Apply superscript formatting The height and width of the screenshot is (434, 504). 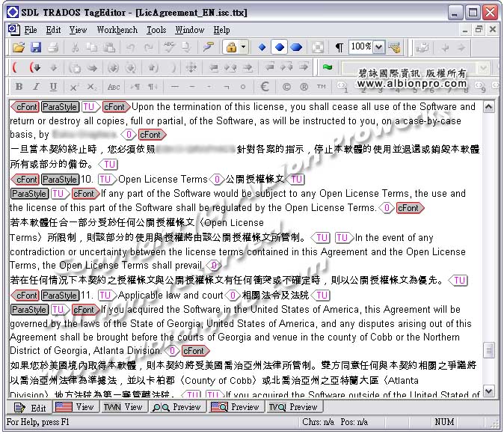coord(74,87)
